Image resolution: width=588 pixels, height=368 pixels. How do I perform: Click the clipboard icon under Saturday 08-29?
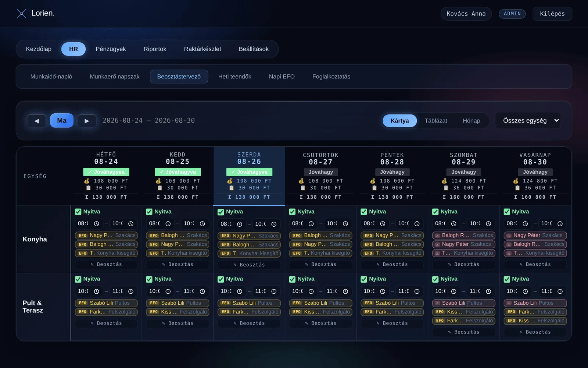click(x=446, y=188)
